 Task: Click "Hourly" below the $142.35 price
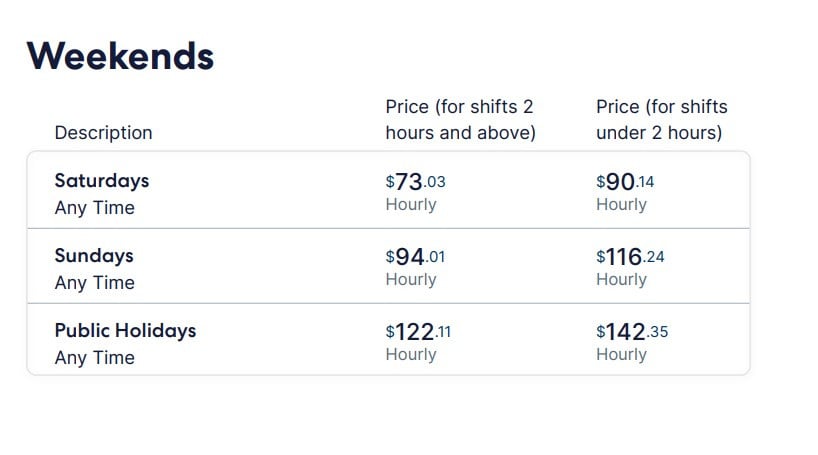(x=621, y=355)
